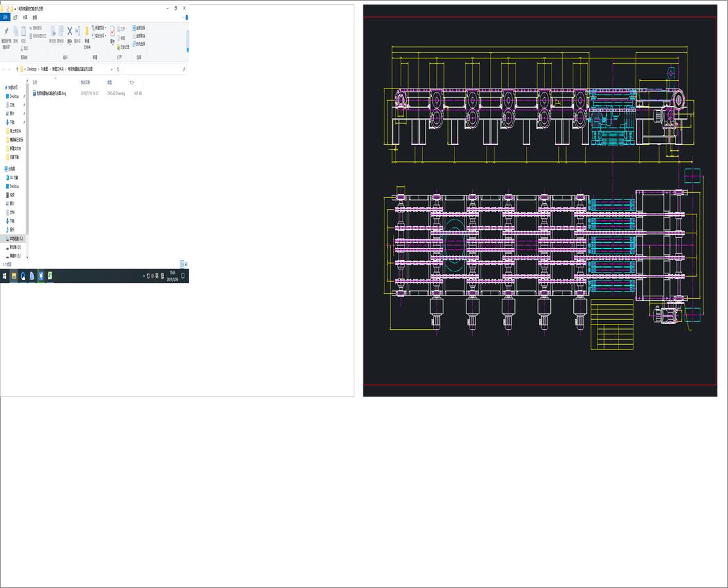
Task: Open the Windows Start menu
Action: pyautogui.click(x=4, y=276)
